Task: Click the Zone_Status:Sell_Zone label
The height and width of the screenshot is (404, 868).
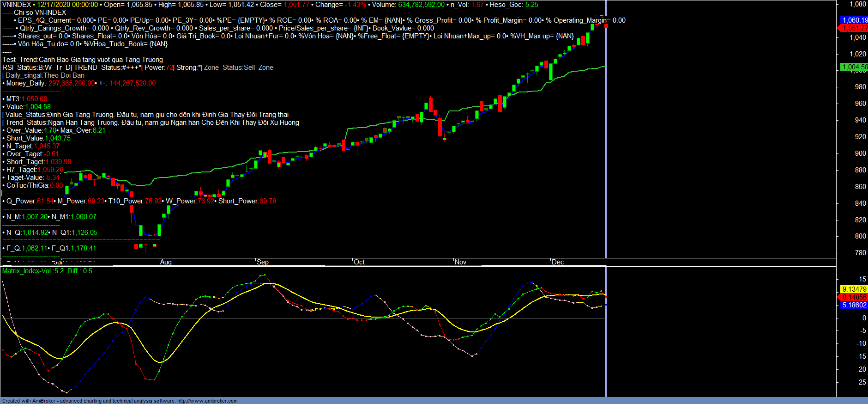Action: pyautogui.click(x=239, y=67)
